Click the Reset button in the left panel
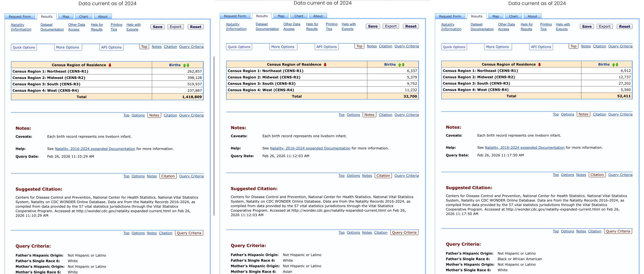Image resolution: width=644 pixels, height=274 pixels. [196, 27]
